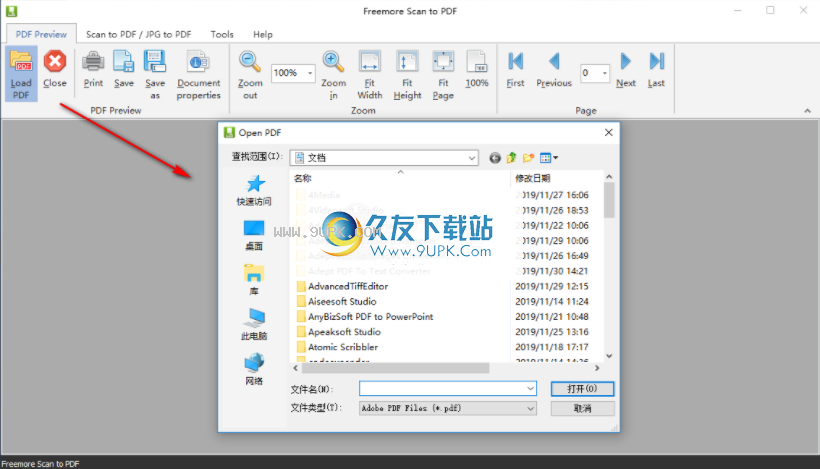The width and height of the screenshot is (820, 469).
Task: Open the Help tab
Action: (263, 34)
